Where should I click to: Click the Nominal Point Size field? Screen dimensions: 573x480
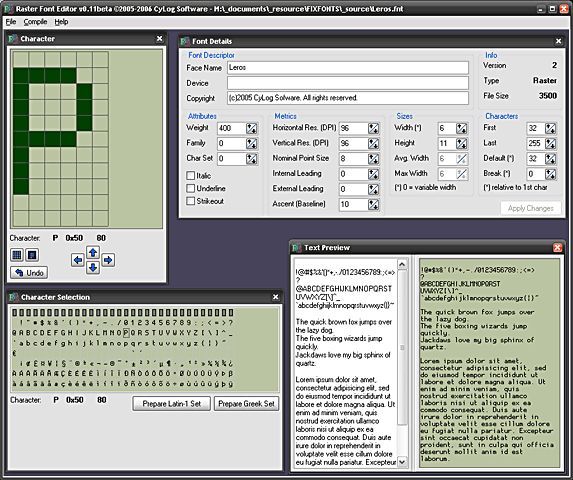[353, 159]
